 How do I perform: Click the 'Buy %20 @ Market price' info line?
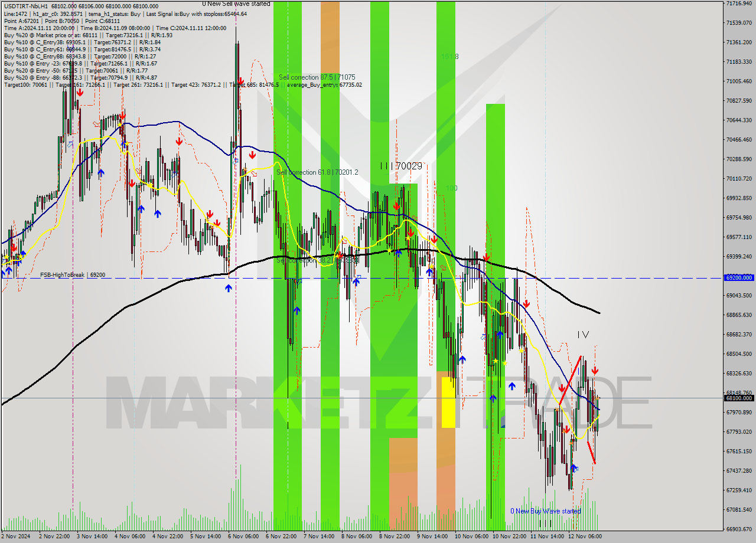pyautogui.click(x=89, y=35)
